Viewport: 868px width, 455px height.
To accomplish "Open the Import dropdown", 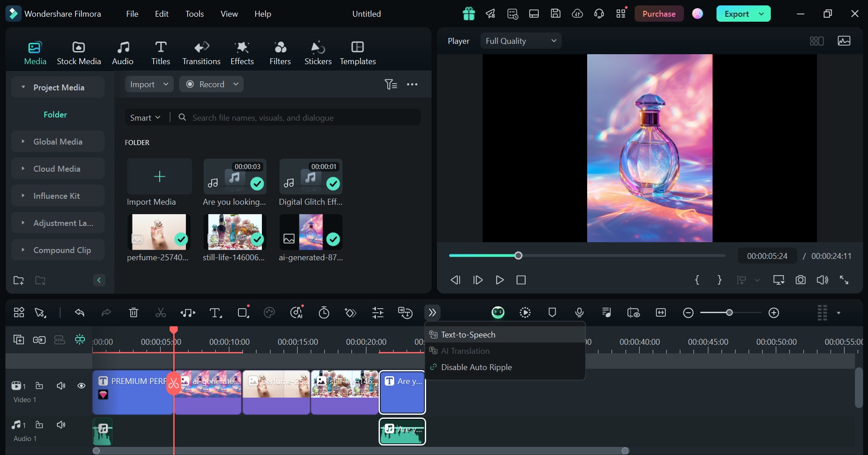I will coord(149,84).
